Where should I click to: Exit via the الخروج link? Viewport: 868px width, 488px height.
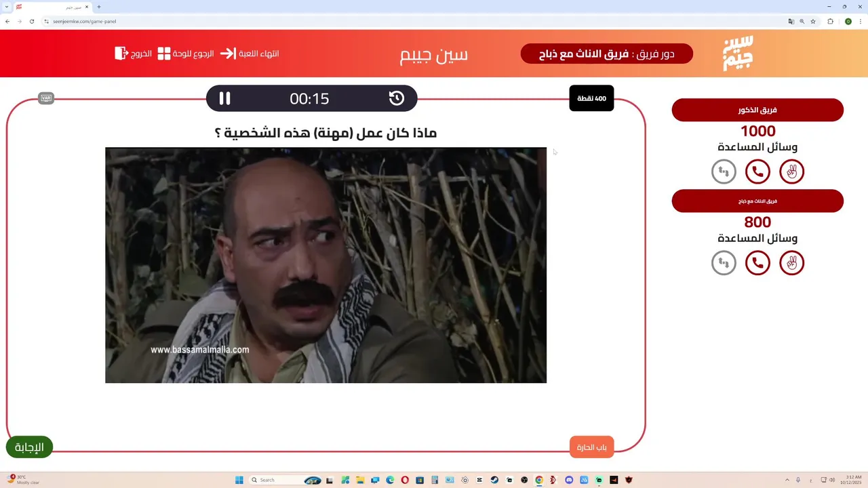pyautogui.click(x=141, y=53)
